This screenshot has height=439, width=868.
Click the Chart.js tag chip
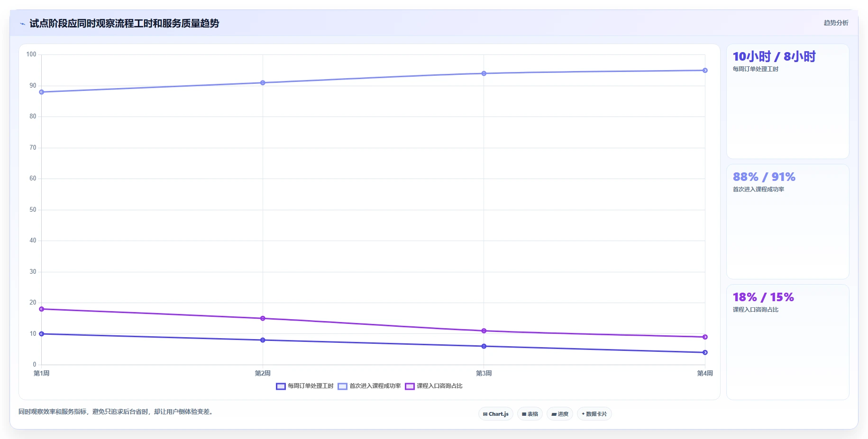(x=496, y=414)
